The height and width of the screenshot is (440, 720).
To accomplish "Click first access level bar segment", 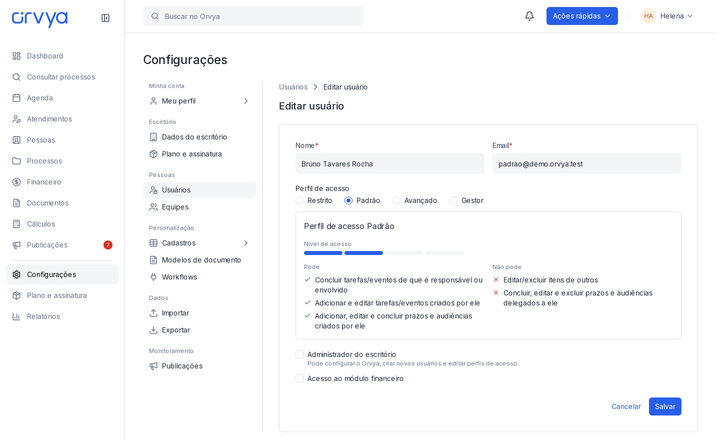I will [x=323, y=253].
